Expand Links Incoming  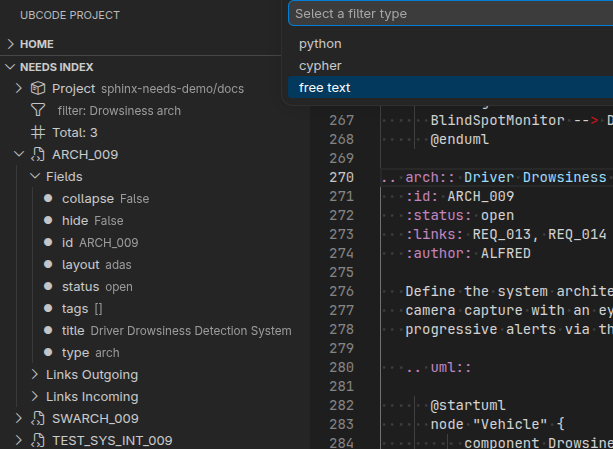coord(35,396)
